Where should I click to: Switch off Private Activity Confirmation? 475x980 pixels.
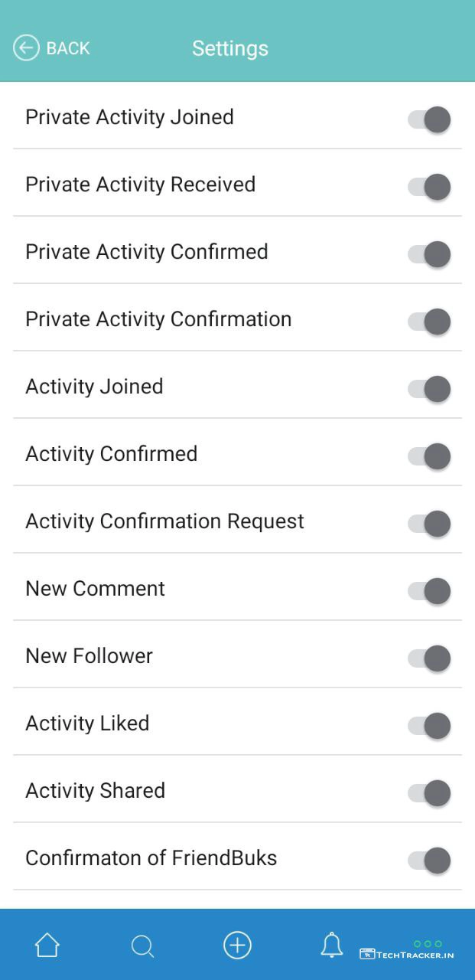tap(429, 322)
